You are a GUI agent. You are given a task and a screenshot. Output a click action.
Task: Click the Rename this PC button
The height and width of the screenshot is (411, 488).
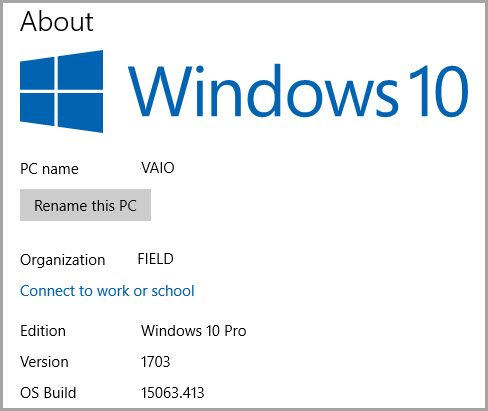click(85, 205)
